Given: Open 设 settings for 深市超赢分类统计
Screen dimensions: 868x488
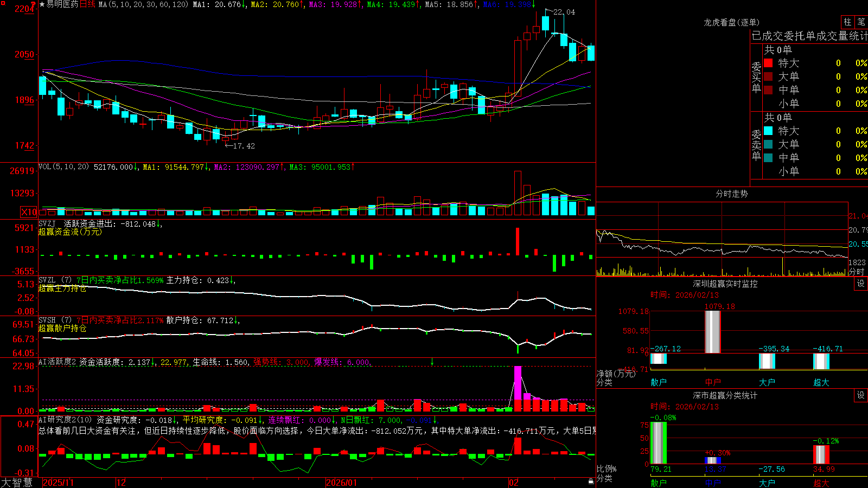Looking at the screenshot, I should [x=861, y=395].
